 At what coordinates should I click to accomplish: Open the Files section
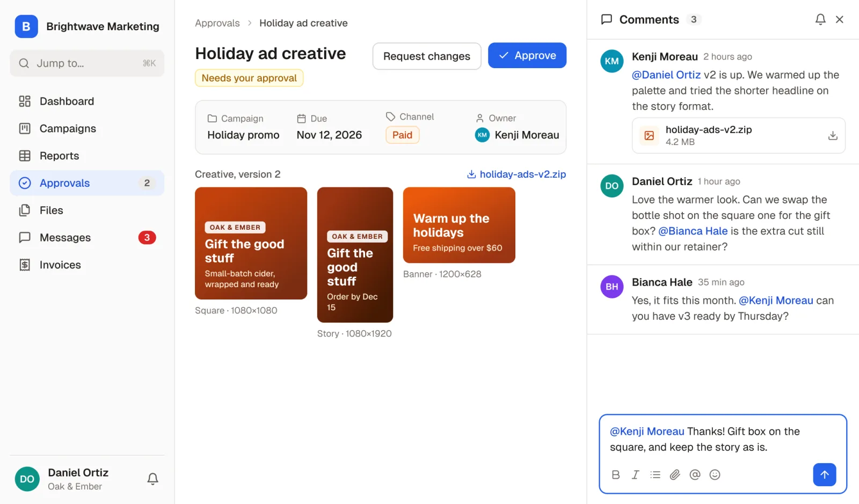[87, 210]
